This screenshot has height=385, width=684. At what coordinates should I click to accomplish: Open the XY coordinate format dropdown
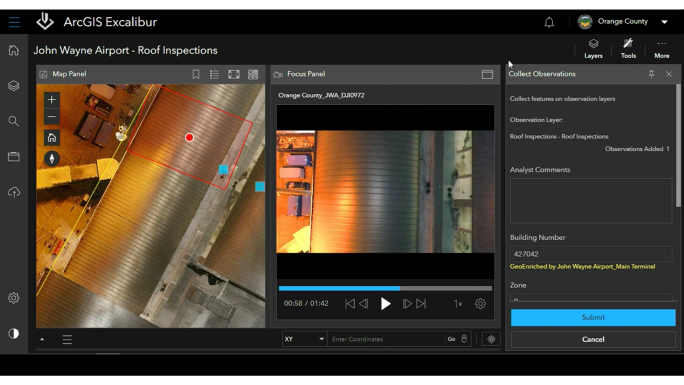click(304, 339)
